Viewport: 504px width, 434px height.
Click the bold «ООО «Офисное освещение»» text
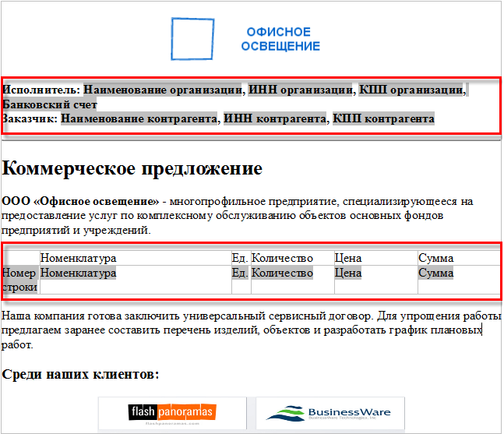pos(80,201)
